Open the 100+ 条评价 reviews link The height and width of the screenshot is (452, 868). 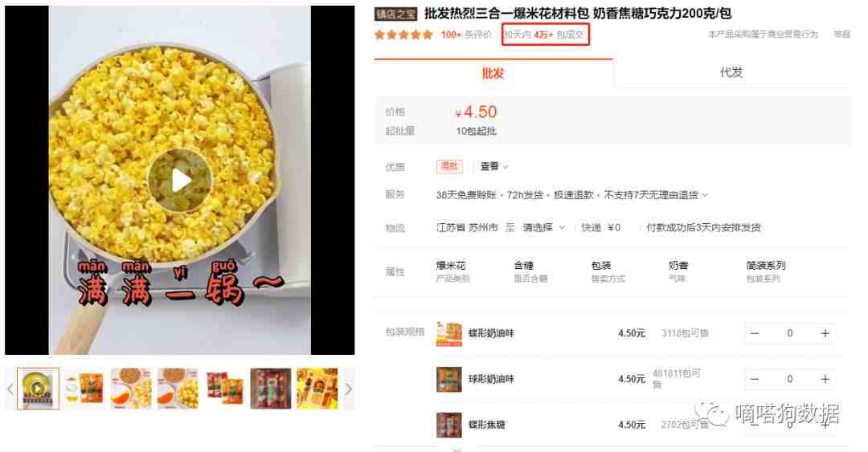466,35
